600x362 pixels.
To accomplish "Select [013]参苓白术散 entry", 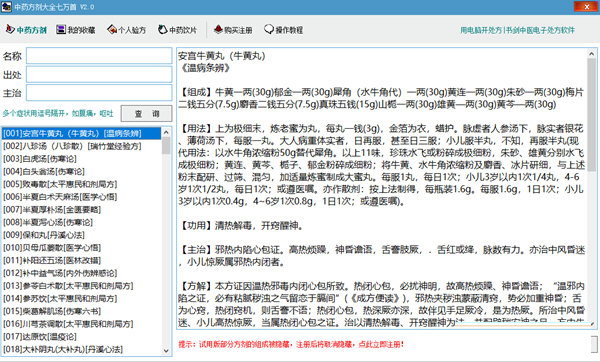I will (81, 286).
